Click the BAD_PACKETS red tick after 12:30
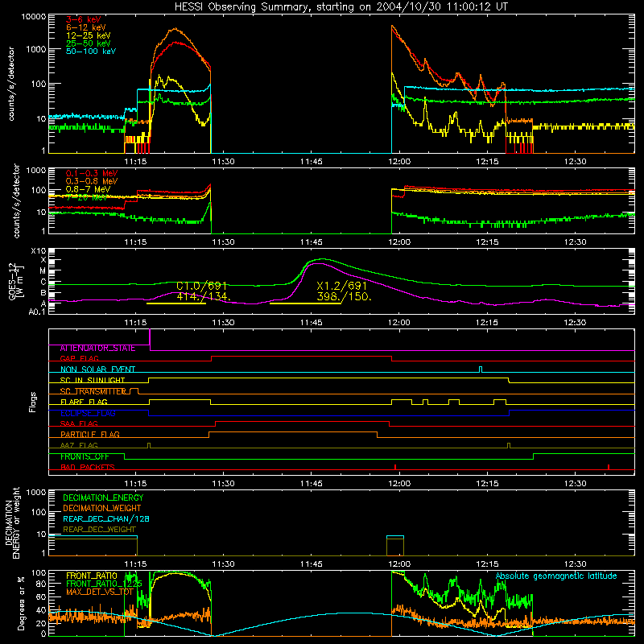 pos(609,467)
